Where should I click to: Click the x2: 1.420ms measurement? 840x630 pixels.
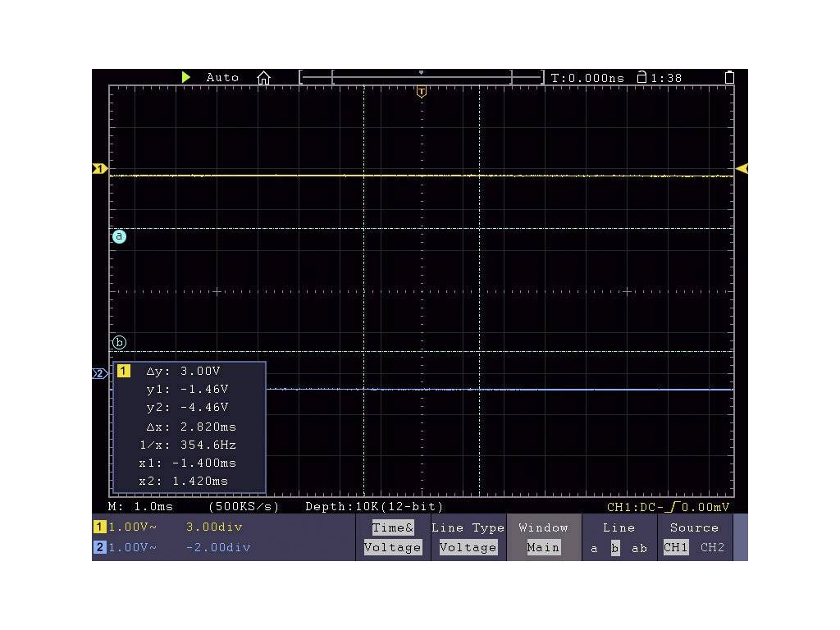pyautogui.click(x=183, y=481)
